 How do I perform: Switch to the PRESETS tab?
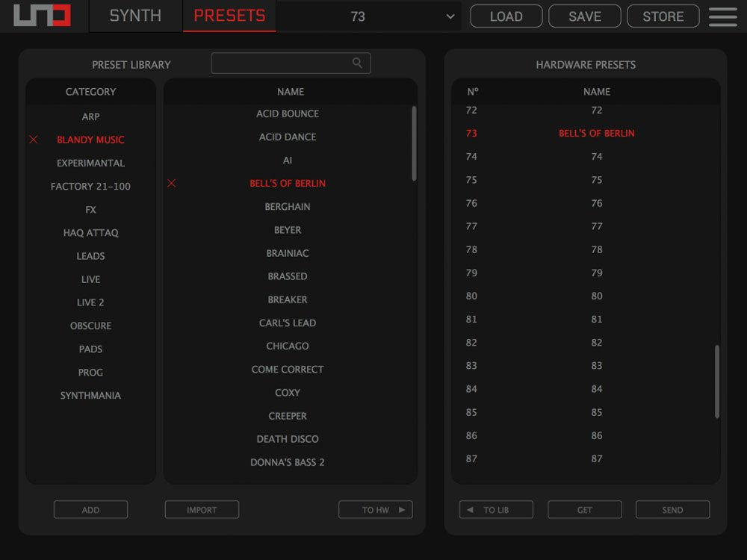coord(229,16)
